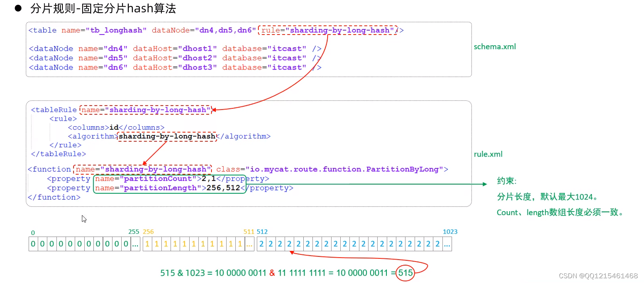This screenshot has width=644, height=283.
Task: Click the ellipsis cell ending the 2 segment
Action: 447,244
